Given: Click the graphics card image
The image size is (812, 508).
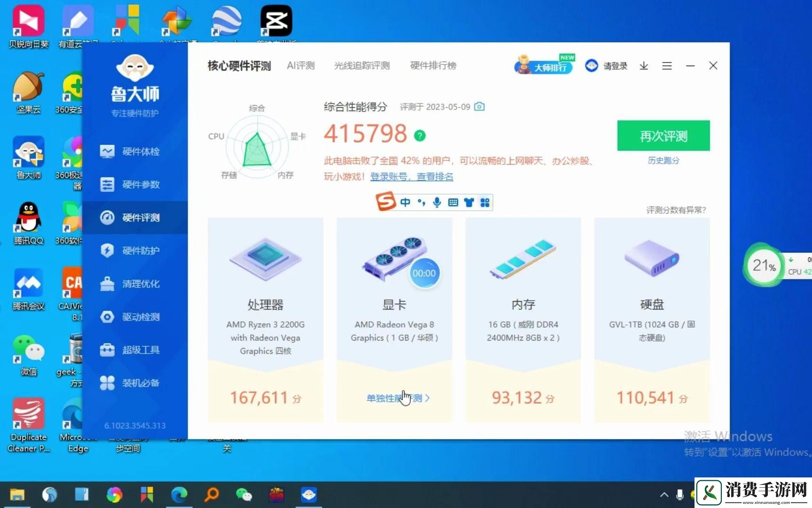Looking at the screenshot, I should (x=394, y=259).
